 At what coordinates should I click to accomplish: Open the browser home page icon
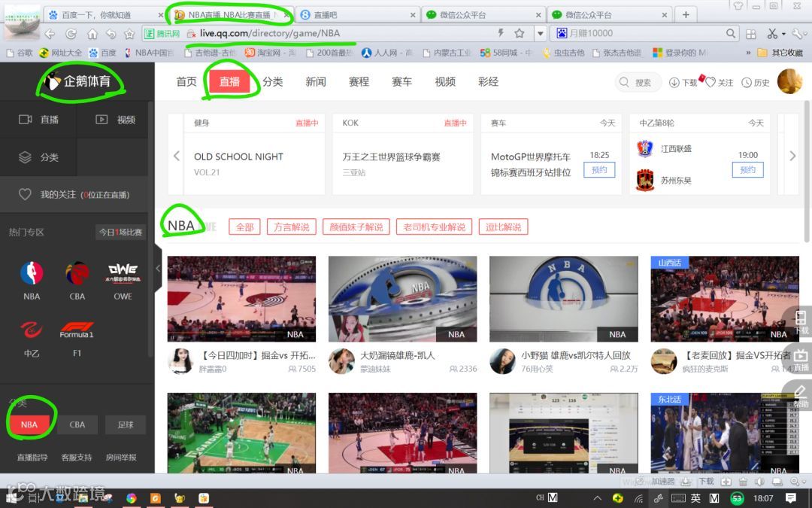coord(92,34)
